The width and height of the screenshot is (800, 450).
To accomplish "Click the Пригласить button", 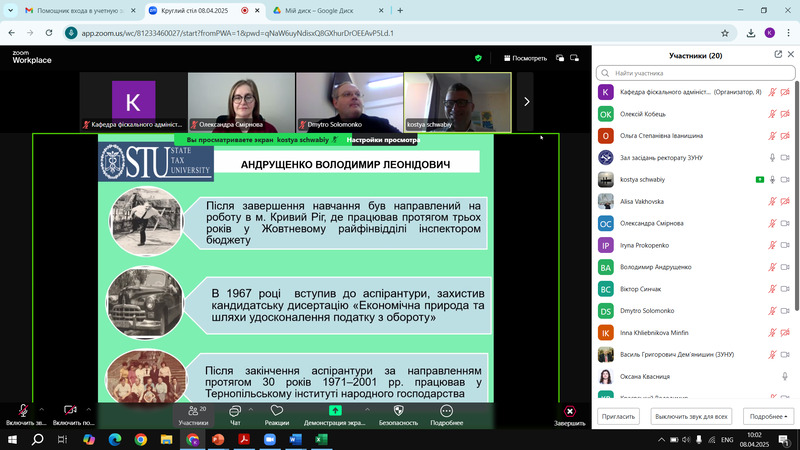I will click(x=618, y=416).
